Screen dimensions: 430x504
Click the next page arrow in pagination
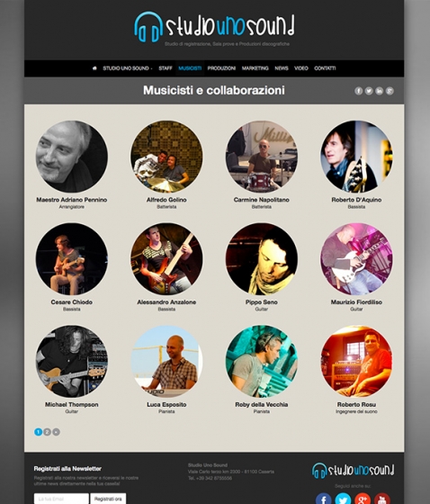click(x=56, y=432)
